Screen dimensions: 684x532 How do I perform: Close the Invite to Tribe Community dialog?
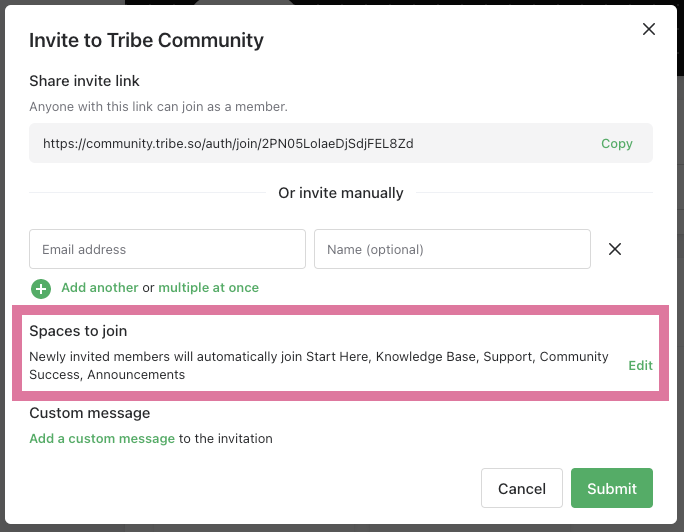click(648, 30)
